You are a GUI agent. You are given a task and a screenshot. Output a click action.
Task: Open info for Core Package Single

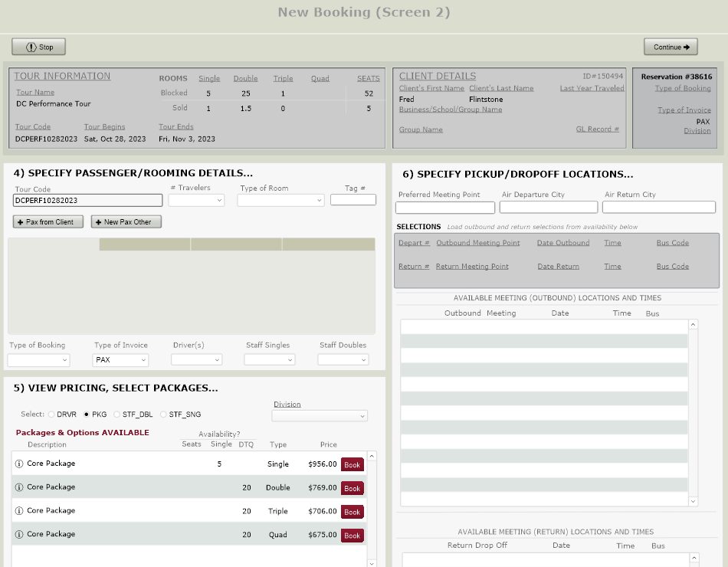19,464
